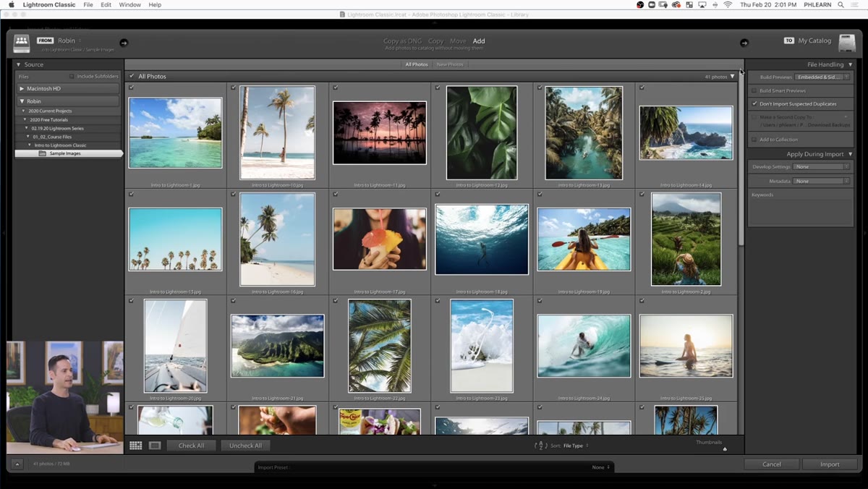Click the Check All button
868x489 pixels.
tap(192, 446)
